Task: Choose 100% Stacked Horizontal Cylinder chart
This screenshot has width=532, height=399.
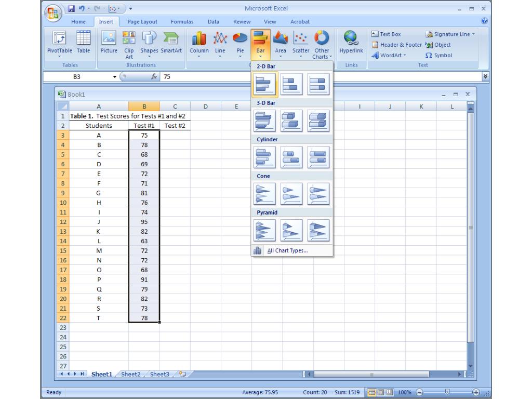Action: tap(318, 157)
